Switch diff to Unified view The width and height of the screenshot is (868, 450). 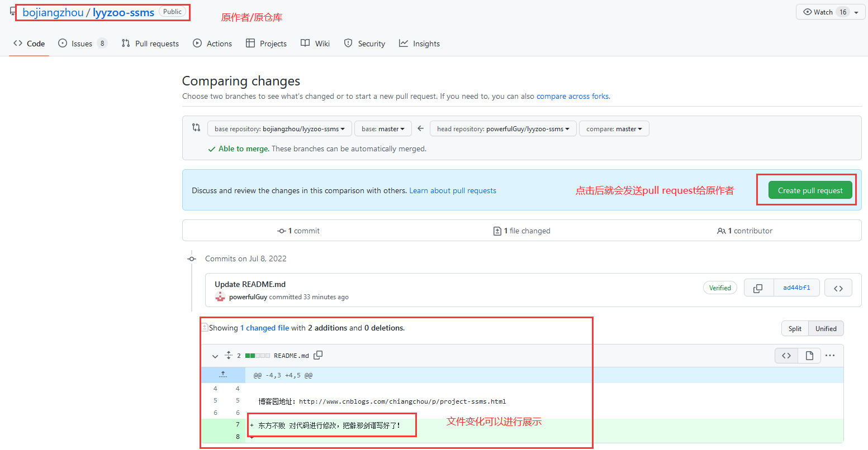826,328
